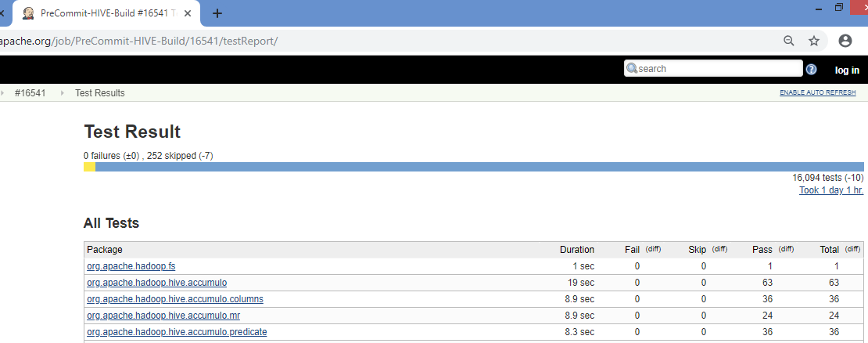
Task: Minimize the browser window
Action: tap(818, 8)
